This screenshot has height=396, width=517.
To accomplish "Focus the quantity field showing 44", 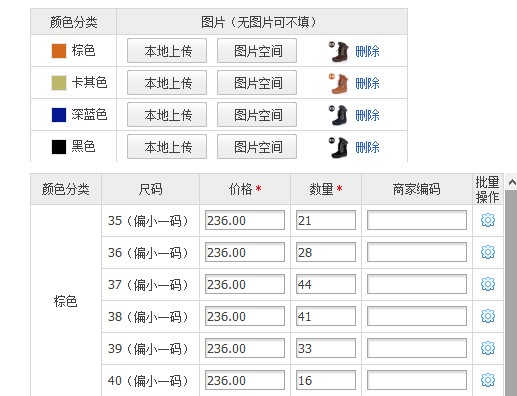I will pos(326,284).
